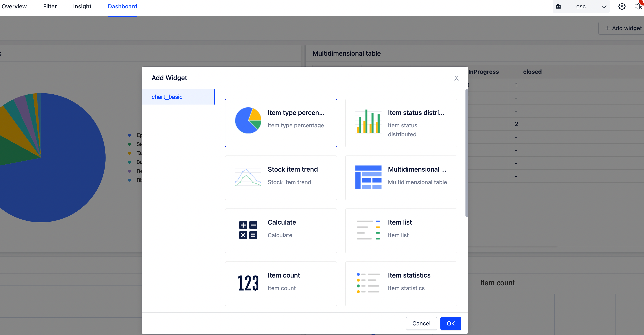Image resolution: width=644 pixels, height=335 pixels.
Task: Cancel the Add Widget dialog
Action: pos(421,323)
